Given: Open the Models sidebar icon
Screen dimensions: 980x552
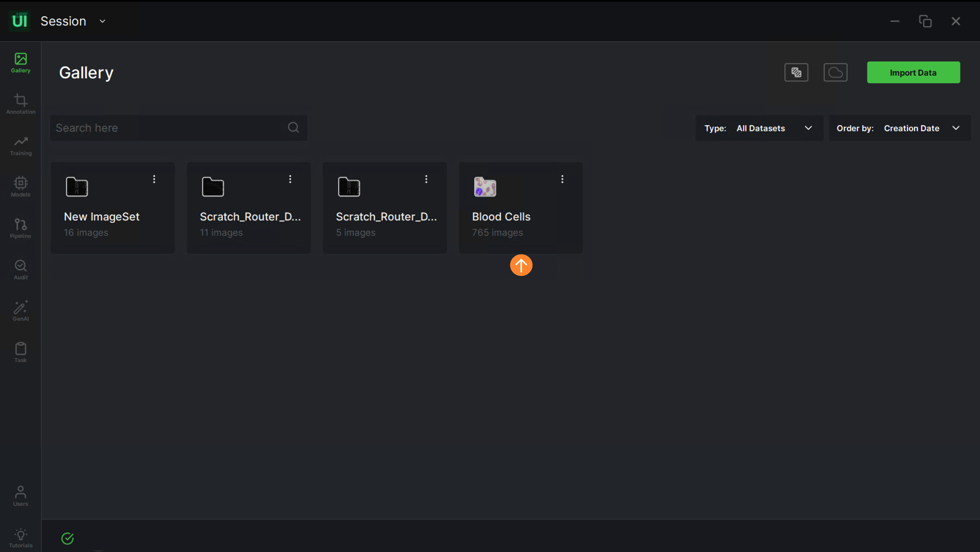Looking at the screenshot, I should 20,186.
